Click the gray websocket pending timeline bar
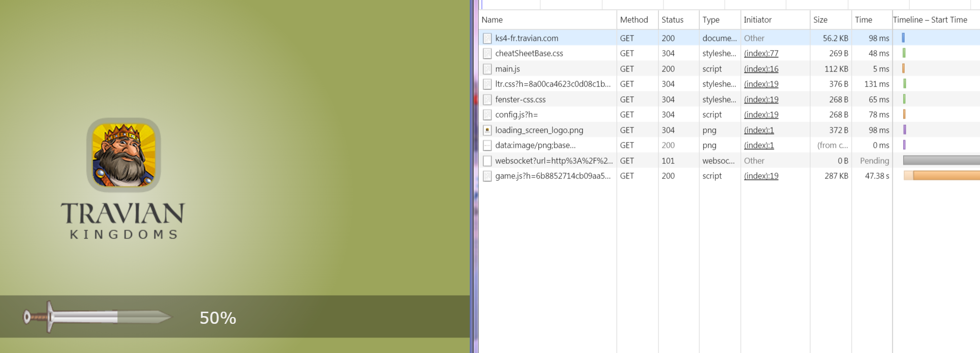Screen dimensions: 980x353 (x=941, y=160)
